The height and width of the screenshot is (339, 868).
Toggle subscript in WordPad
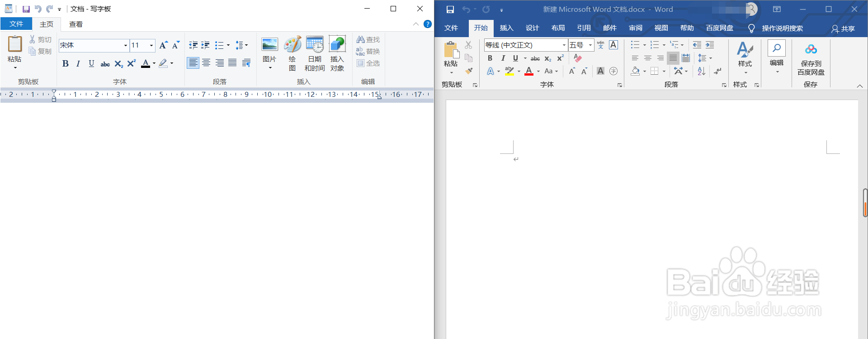click(118, 63)
